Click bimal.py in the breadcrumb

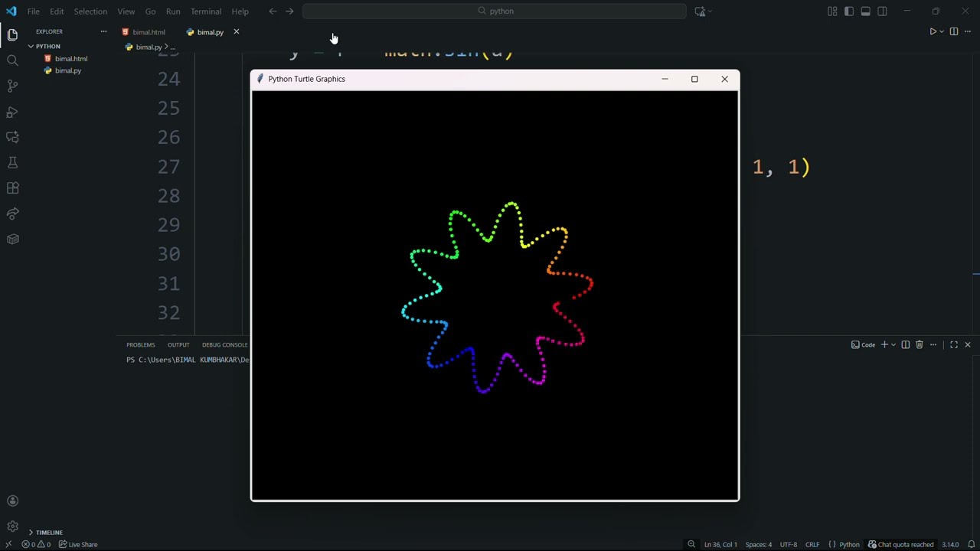(x=149, y=47)
